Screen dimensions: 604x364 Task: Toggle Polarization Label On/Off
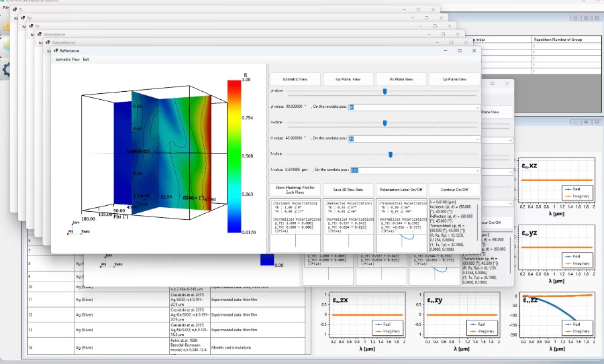click(x=401, y=190)
